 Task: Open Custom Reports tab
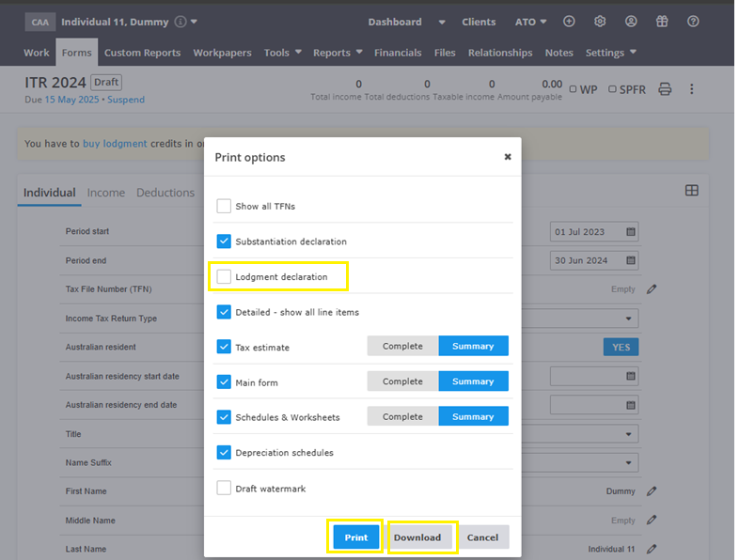pos(142,53)
